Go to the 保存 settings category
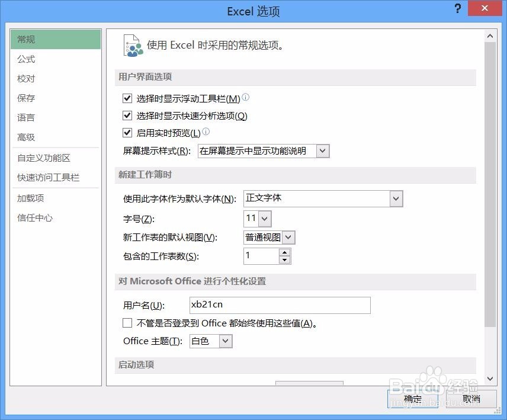The height and width of the screenshot is (420, 507). pyautogui.click(x=56, y=98)
